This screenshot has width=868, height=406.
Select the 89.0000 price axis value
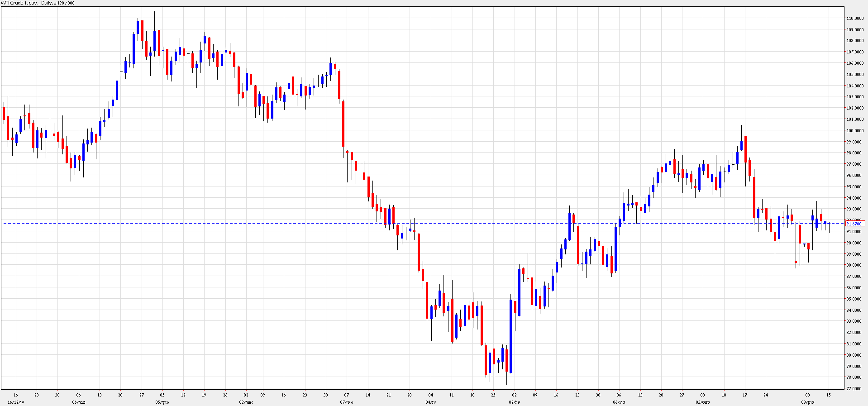[x=855, y=254]
